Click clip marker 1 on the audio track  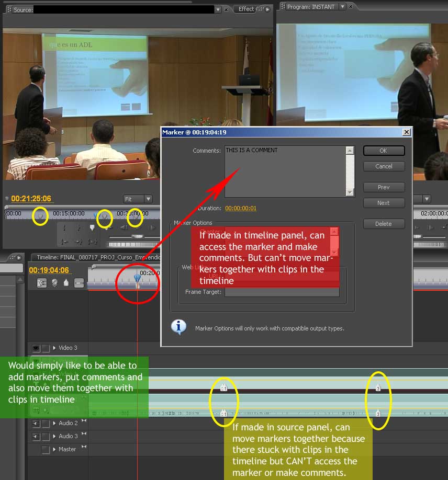[x=223, y=413]
